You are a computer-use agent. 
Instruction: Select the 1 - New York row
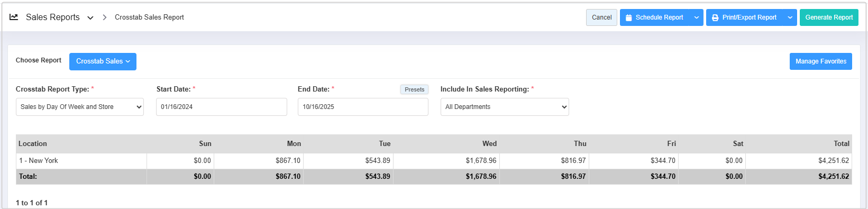pyautogui.click(x=434, y=161)
